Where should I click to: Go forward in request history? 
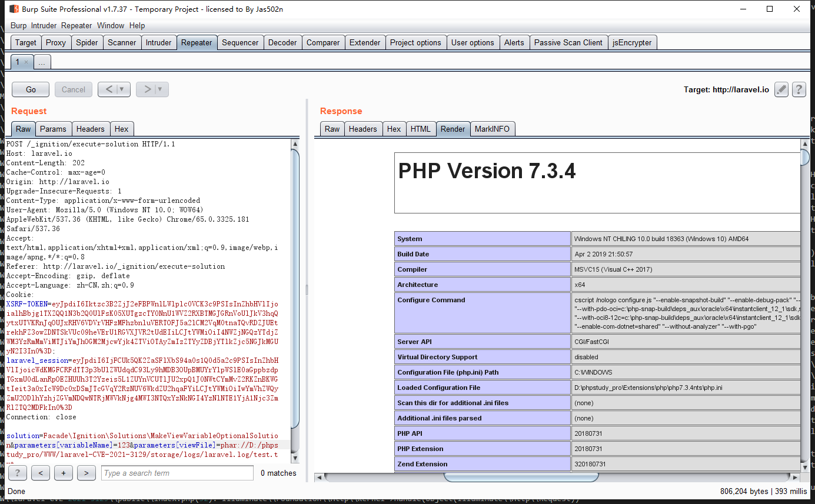pos(147,89)
